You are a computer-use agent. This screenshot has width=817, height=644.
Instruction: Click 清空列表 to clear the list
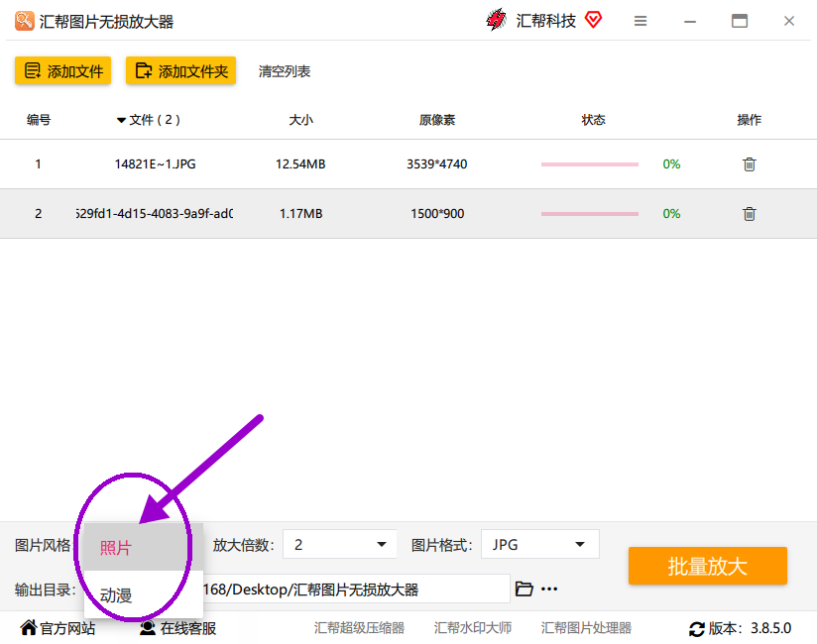click(x=285, y=71)
